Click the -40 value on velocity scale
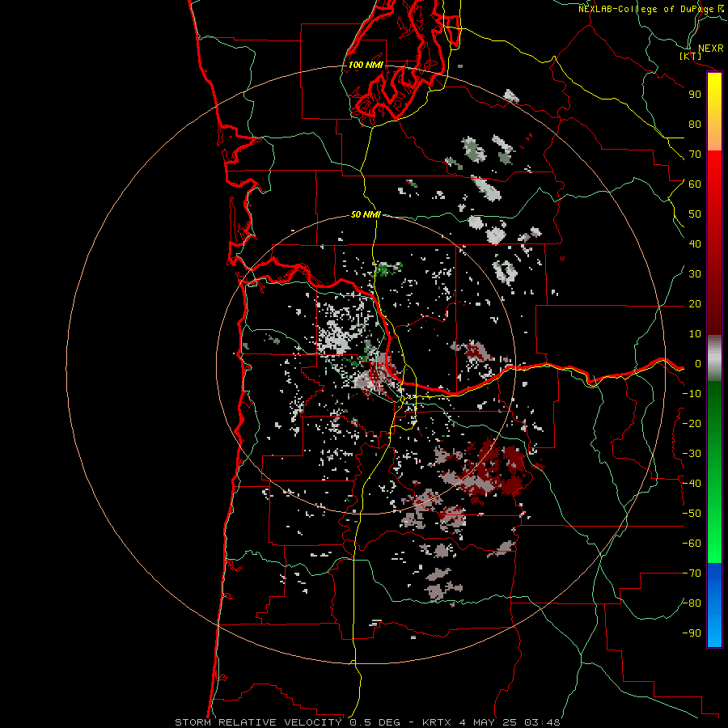This screenshot has height=728, width=728. click(692, 484)
